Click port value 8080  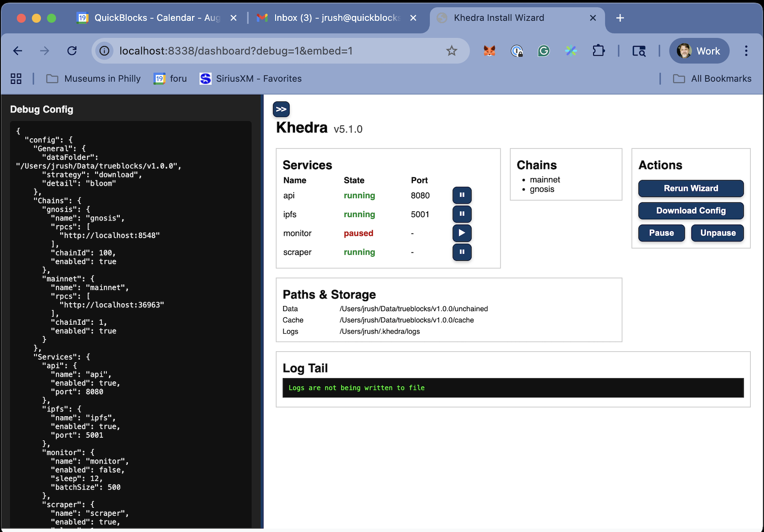point(420,195)
